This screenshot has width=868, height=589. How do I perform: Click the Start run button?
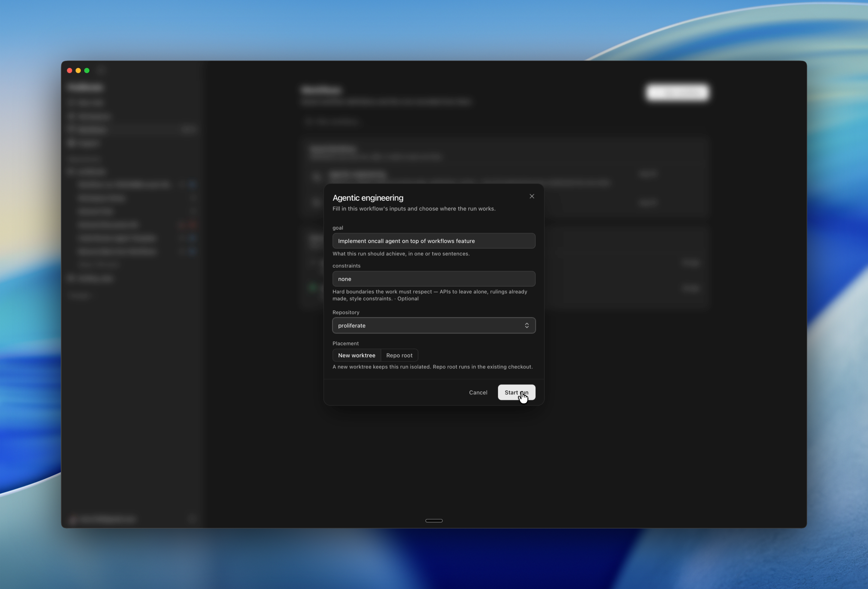517,392
